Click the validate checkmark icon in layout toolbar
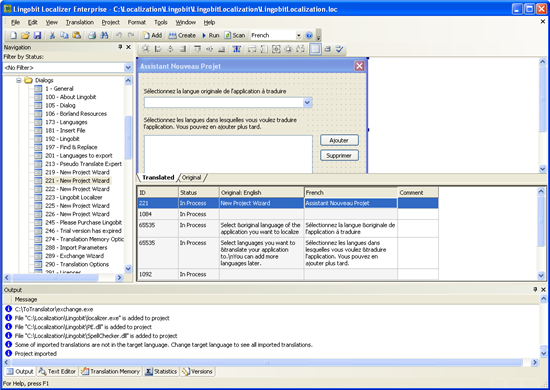Image resolution: width=550 pixels, height=390 pixels. (339, 49)
